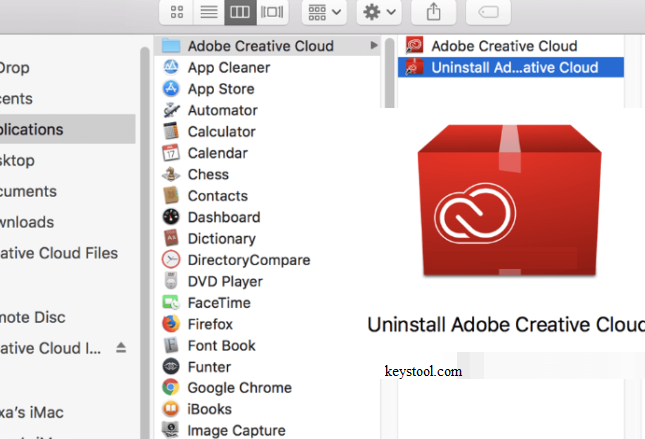Click the Google Chrome icon
Image resolution: width=645 pixels, height=439 pixels.
(x=171, y=388)
